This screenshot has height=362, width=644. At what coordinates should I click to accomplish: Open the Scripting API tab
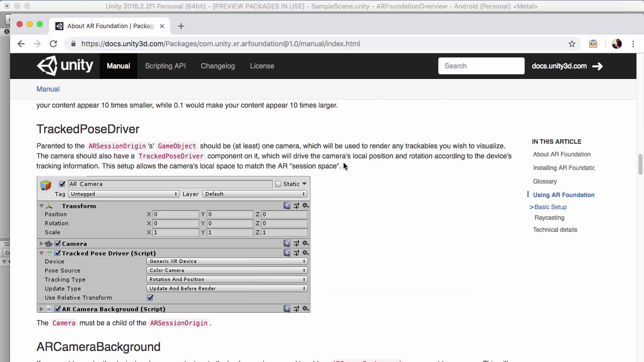(166, 66)
